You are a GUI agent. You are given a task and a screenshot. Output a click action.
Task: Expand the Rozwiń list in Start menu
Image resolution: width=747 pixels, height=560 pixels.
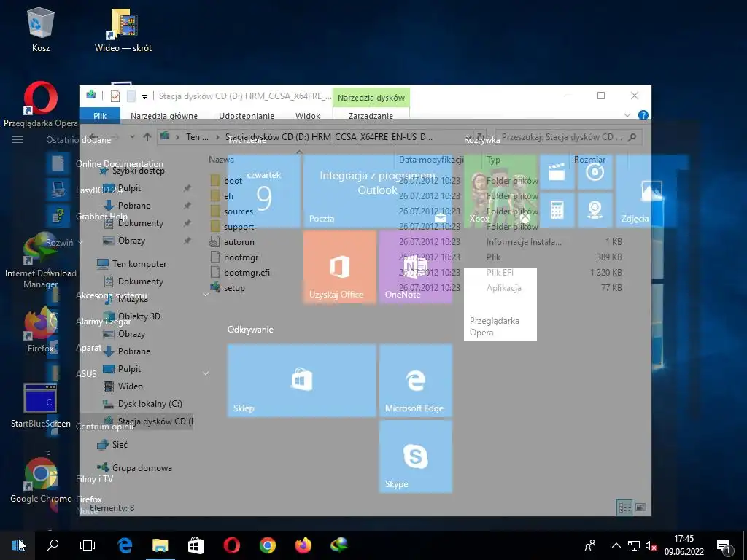tap(64, 242)
